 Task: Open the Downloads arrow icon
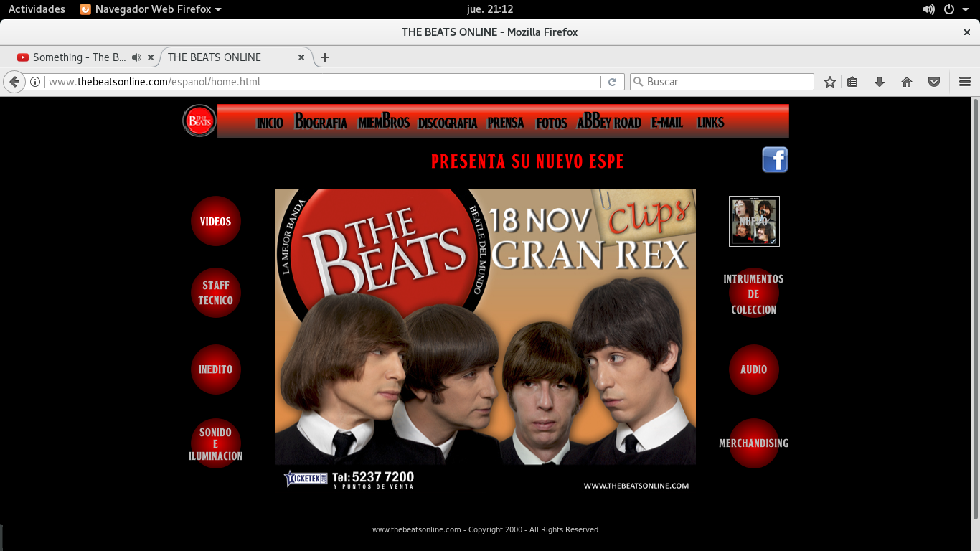tap(880, 82)
